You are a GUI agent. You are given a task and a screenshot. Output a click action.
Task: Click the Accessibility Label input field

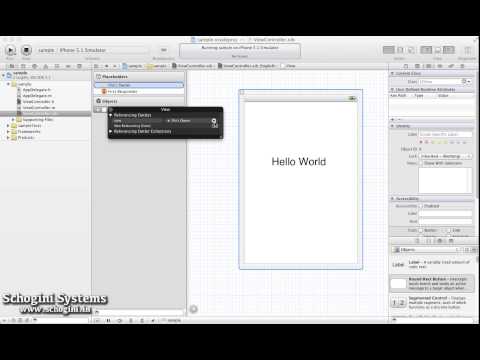tap(445, 213)
